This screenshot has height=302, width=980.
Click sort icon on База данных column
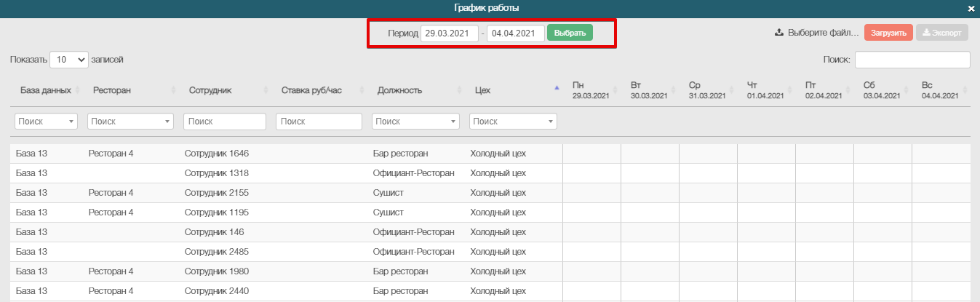(x=77, y=90)
